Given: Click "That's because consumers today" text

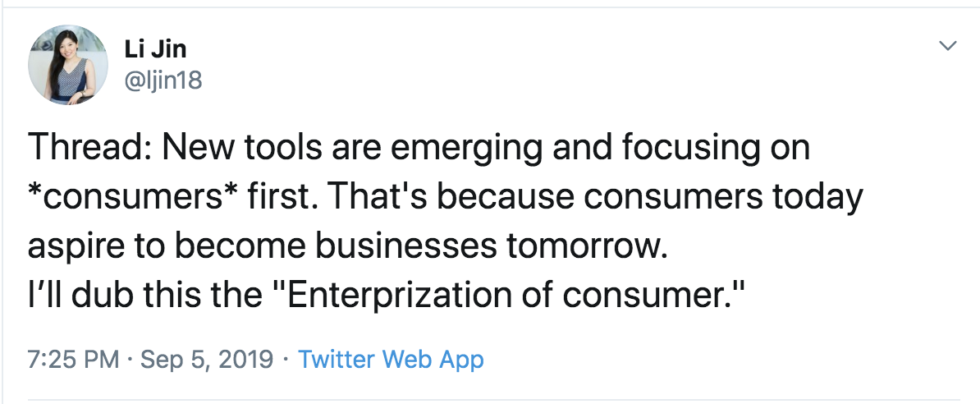Looking at the screenshot, I should click(592, 198).
